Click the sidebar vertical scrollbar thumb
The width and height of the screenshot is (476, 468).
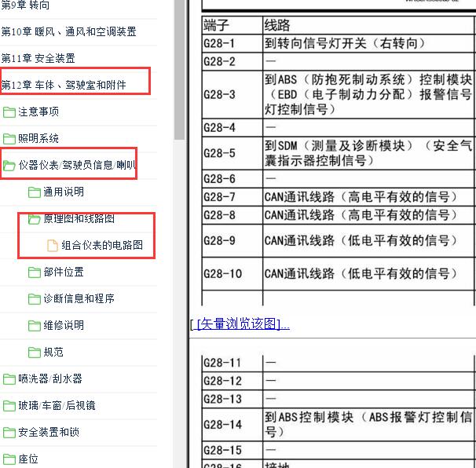coord(180,70)
